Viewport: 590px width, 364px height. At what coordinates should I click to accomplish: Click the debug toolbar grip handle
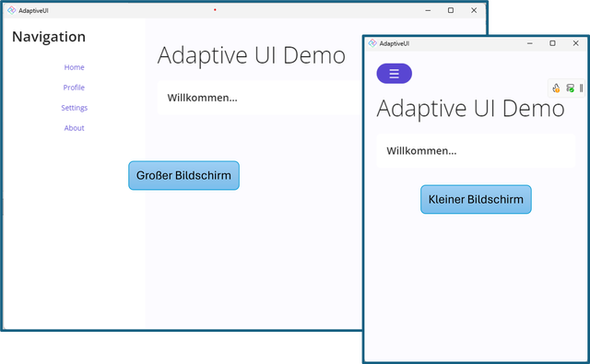pyautogui.click(x=582, y=88)
